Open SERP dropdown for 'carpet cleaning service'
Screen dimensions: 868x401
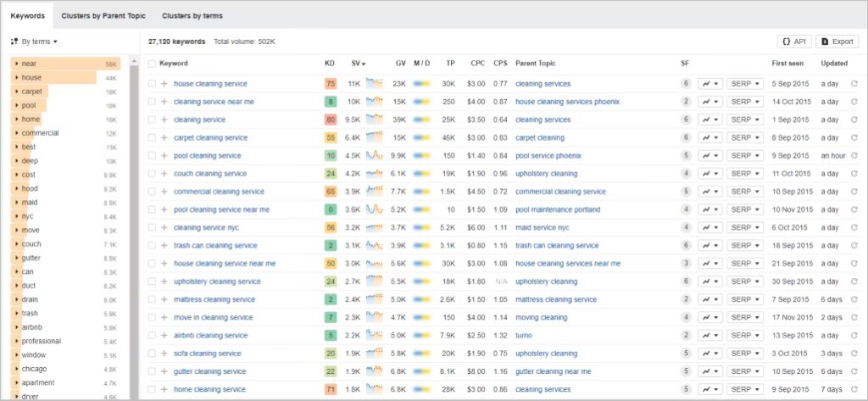click(x=745, y=138)
